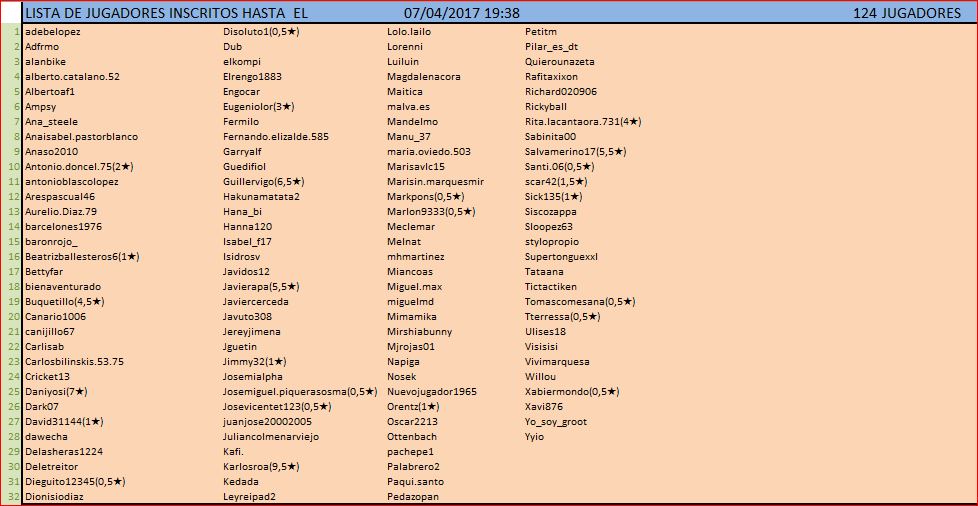Select the Petitm cell

541,31
